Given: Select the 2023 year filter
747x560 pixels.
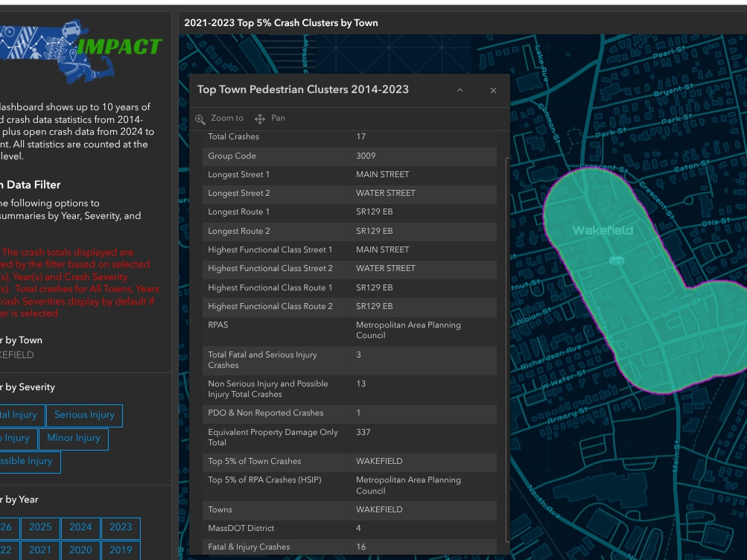Looking at the screenshot, I should (121, 528).
